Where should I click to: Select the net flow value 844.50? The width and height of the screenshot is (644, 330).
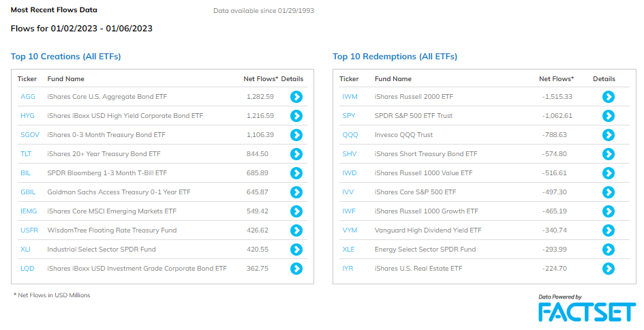[258, 154]
